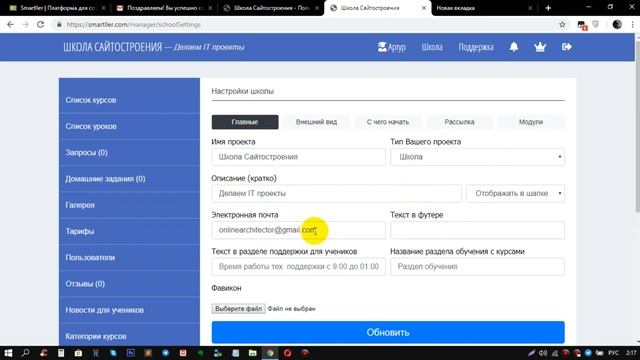Open Домашние задания (0) in sidebar
Viewport: 640px width, 360px height.
129,179
